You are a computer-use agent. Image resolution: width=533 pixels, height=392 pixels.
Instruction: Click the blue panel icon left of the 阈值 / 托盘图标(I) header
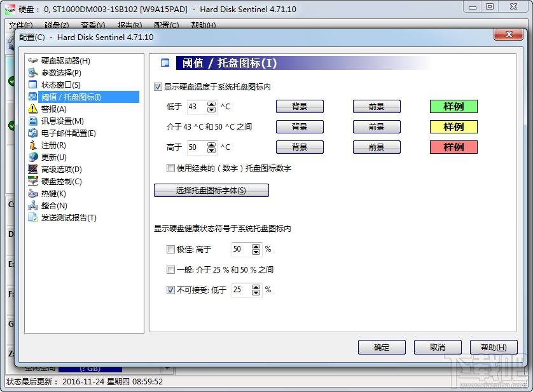[x=165, y=63]
